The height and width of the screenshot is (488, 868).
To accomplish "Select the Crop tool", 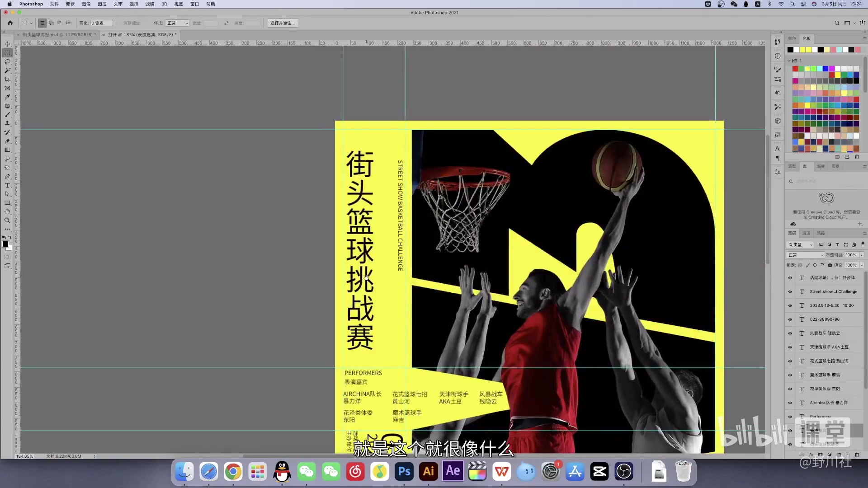I will click(7, 80).
